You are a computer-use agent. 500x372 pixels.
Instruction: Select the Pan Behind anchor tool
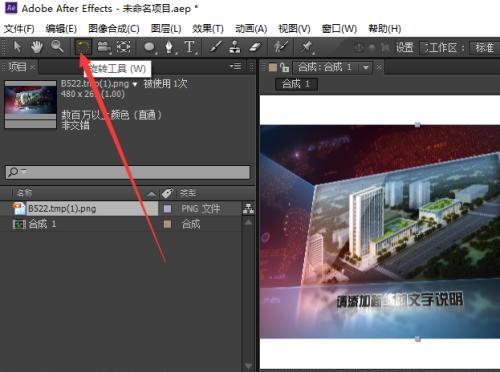tap(124, 47)
